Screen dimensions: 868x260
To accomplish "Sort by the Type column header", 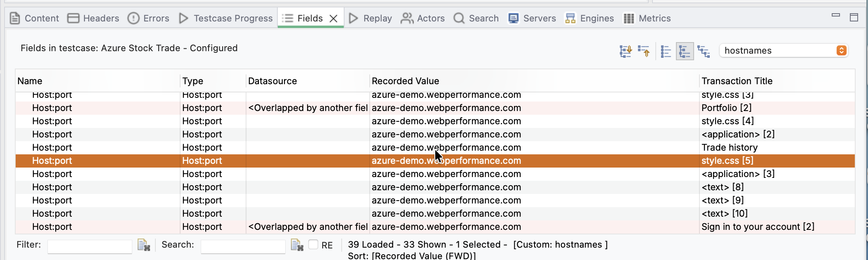I will pyautogui.click(x=213, y=81).
